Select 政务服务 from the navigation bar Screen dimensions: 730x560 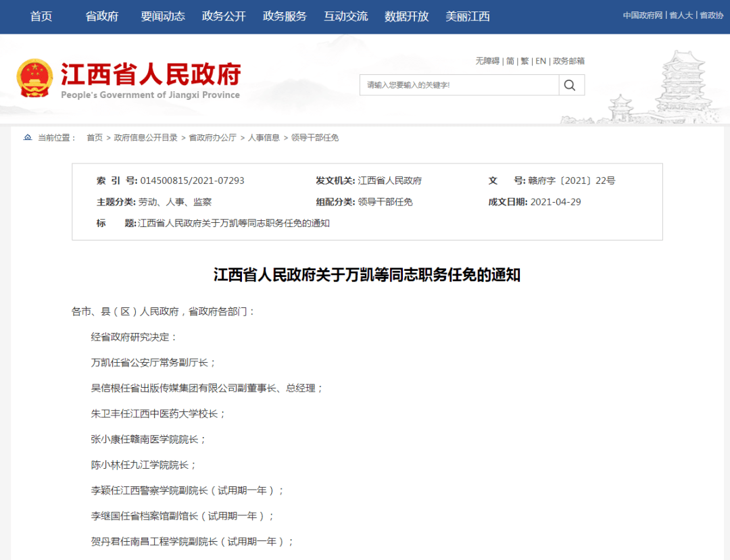[x=284, y=16]
